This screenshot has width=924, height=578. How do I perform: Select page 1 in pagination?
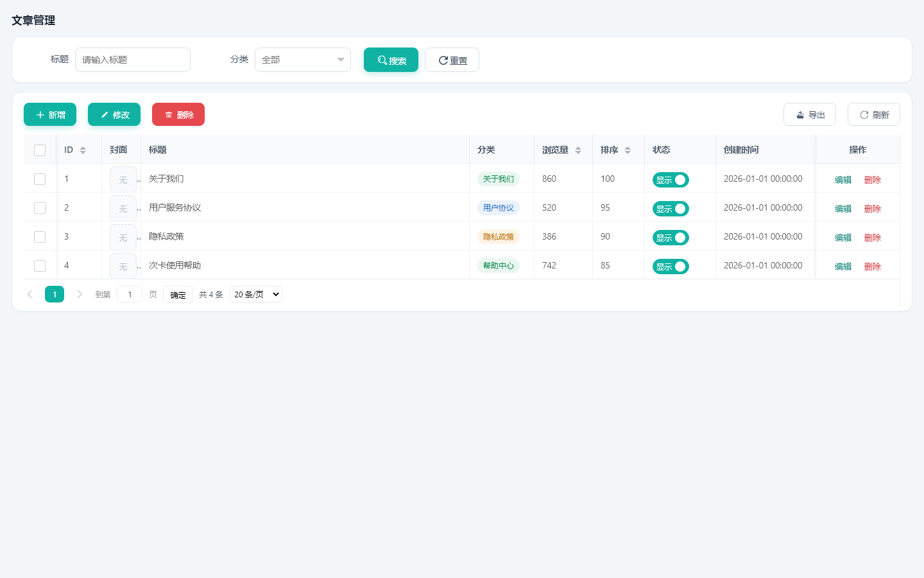tap(55, 294)
